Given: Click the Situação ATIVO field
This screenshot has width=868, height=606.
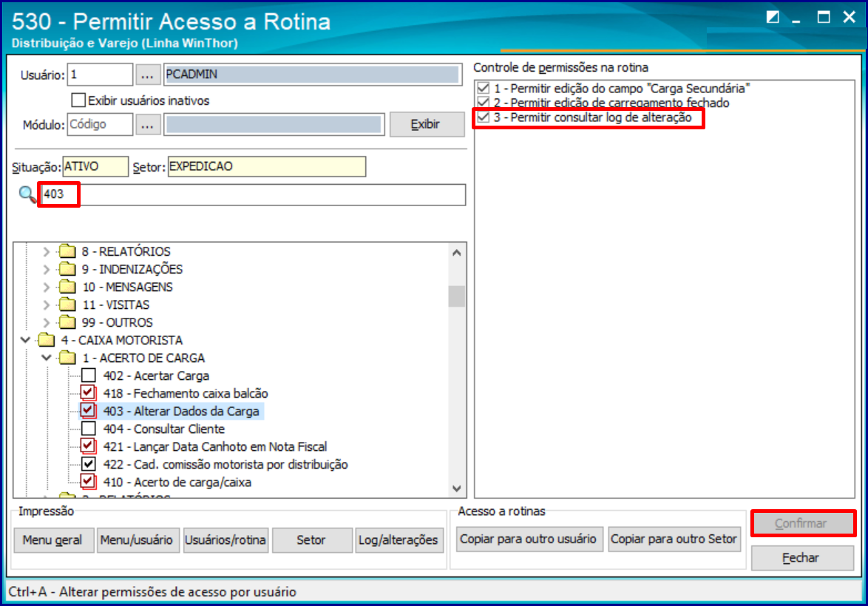Looking at the screenshot, I should (95, 166).
